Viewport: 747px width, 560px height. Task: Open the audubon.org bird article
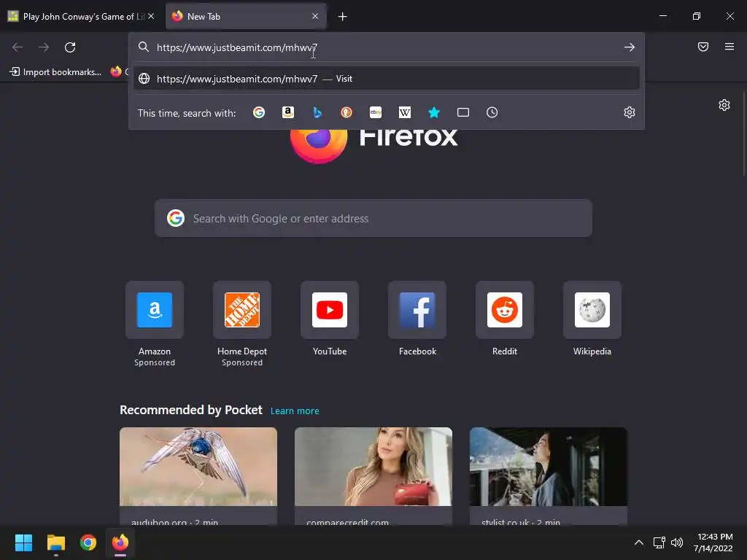click(198, 476)
